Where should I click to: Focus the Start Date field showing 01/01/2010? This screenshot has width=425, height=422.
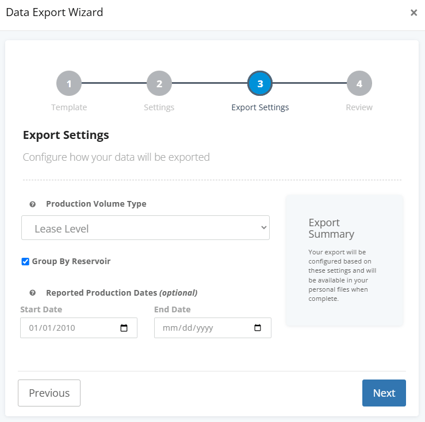[79, 328]
